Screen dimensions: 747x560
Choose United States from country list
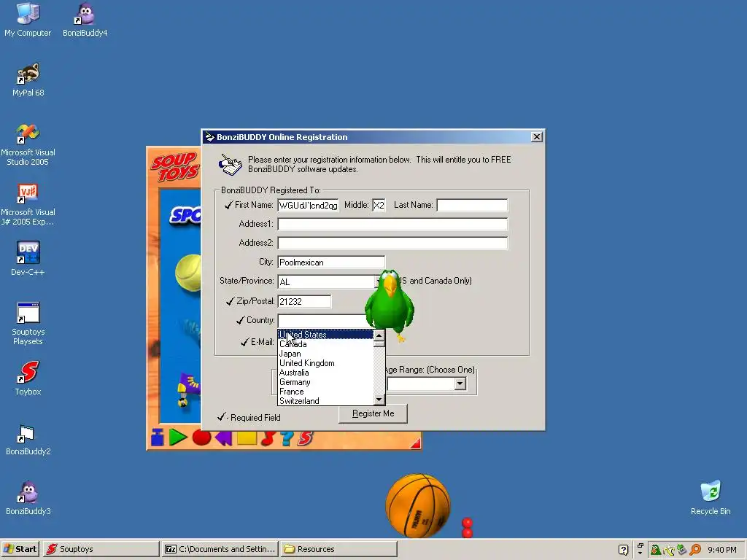coord(325,334)
